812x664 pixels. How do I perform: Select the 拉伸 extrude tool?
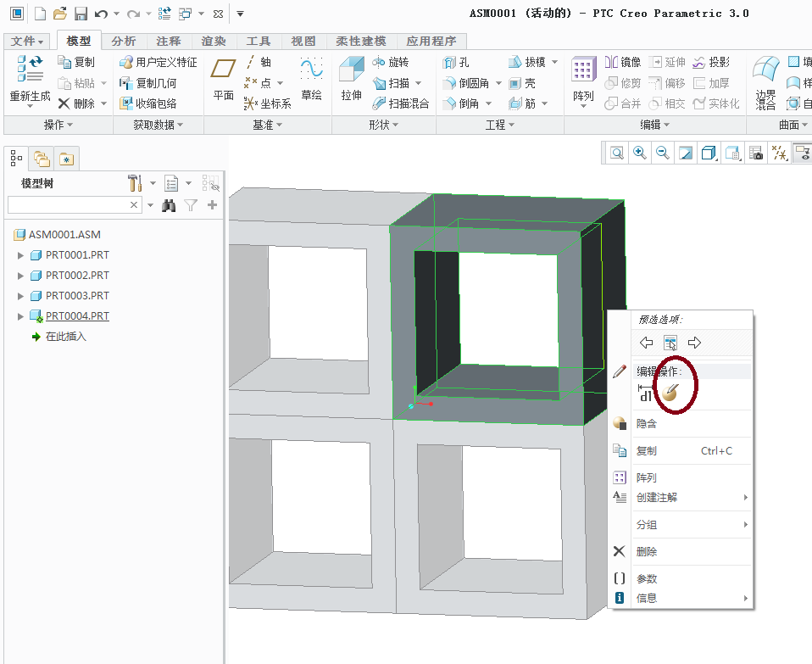pyautogui.click(x=351, y=79)
